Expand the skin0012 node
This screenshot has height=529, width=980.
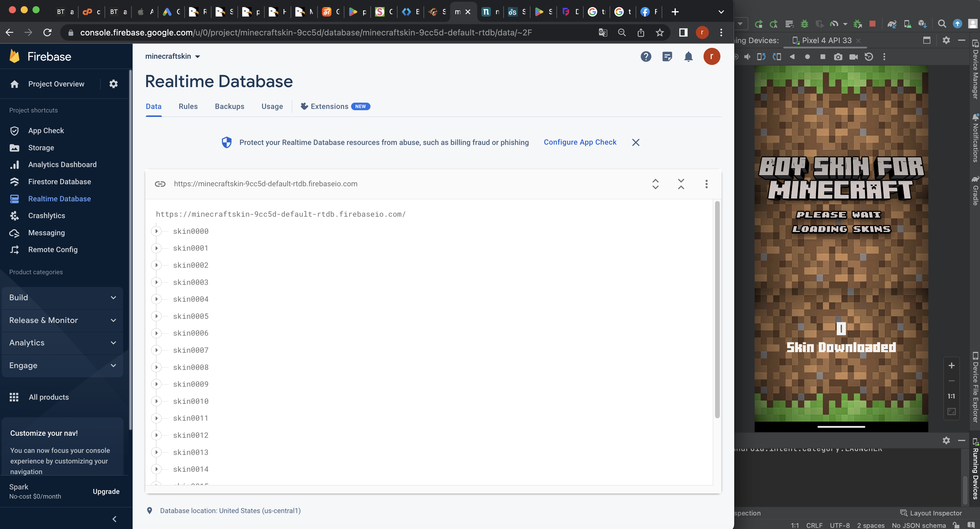point(156,435)
